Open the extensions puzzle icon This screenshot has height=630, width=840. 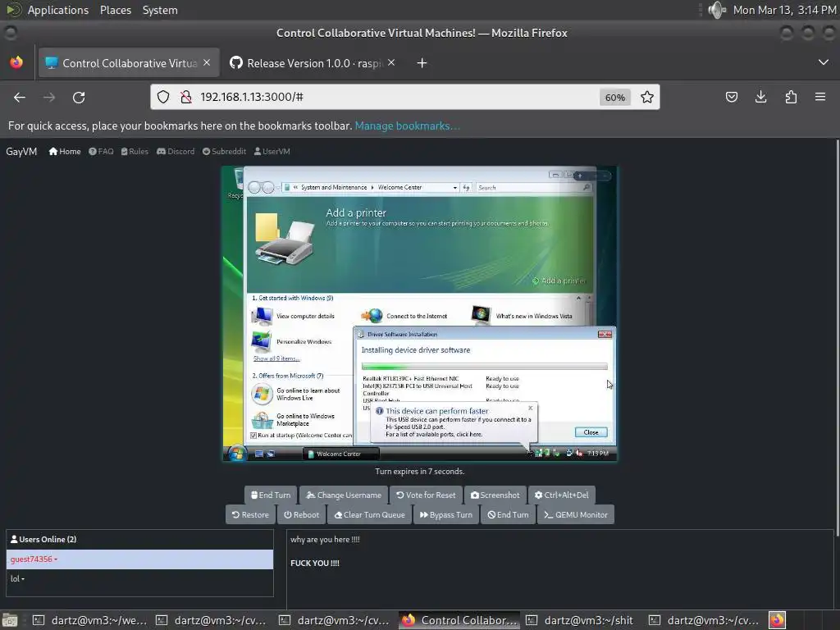pos(791,97)
